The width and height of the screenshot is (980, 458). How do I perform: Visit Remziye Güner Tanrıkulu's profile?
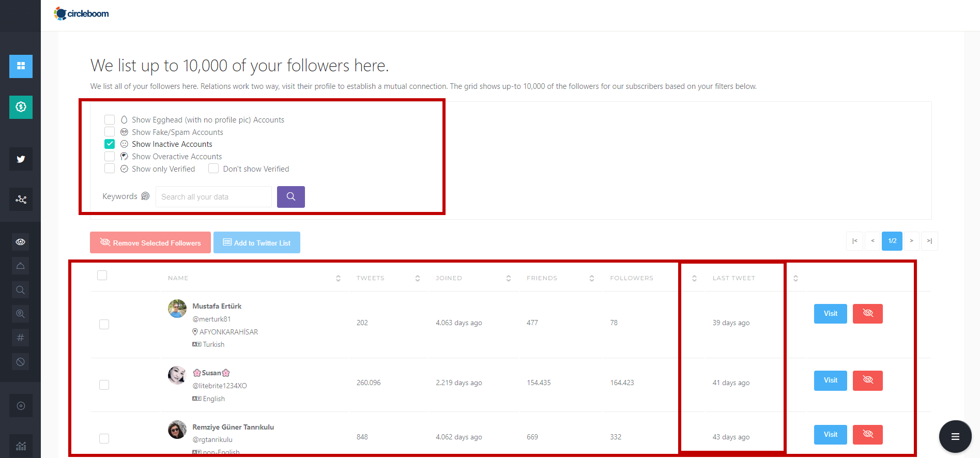click(x=831, y=435)
